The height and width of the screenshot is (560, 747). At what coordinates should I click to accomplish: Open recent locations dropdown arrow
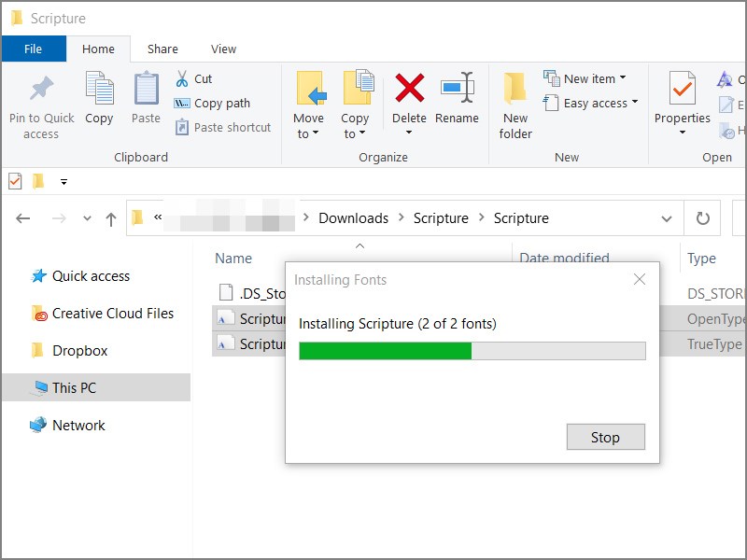[x=87, y=218]
